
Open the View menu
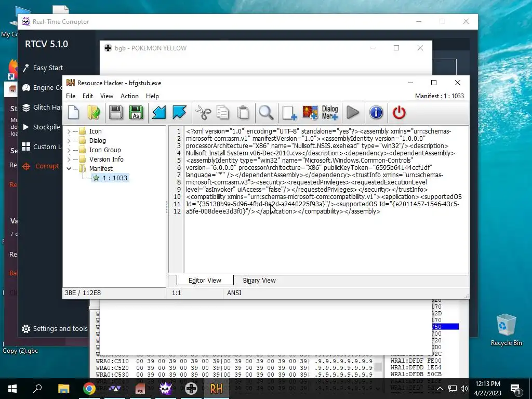coord(107,96)
